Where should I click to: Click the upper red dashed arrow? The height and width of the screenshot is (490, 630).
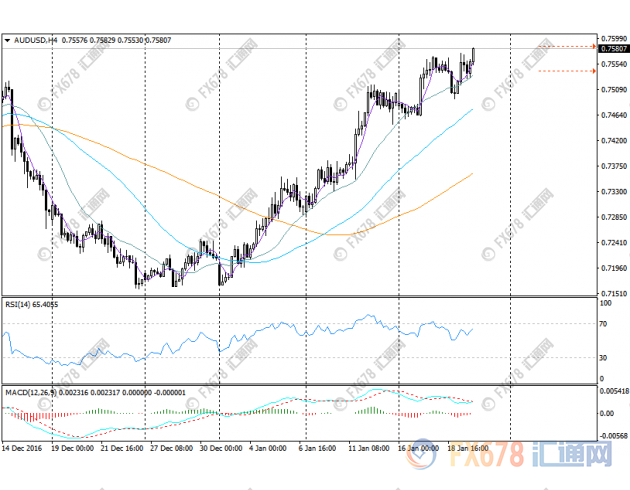[567, 46]
